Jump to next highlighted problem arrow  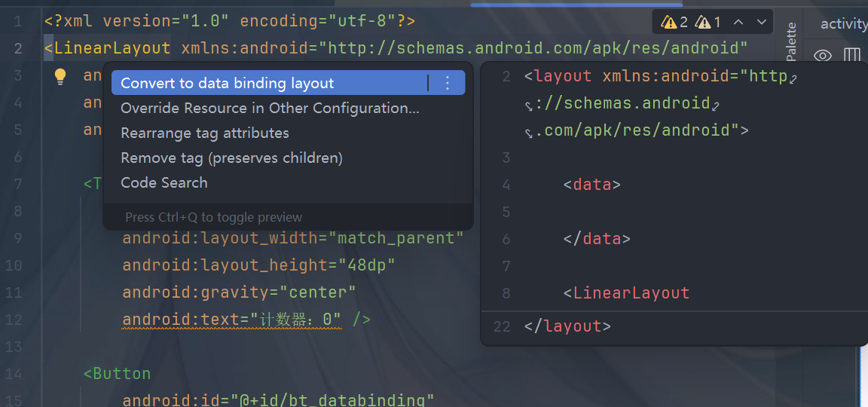pyautogui.click(x=762, y=22)
